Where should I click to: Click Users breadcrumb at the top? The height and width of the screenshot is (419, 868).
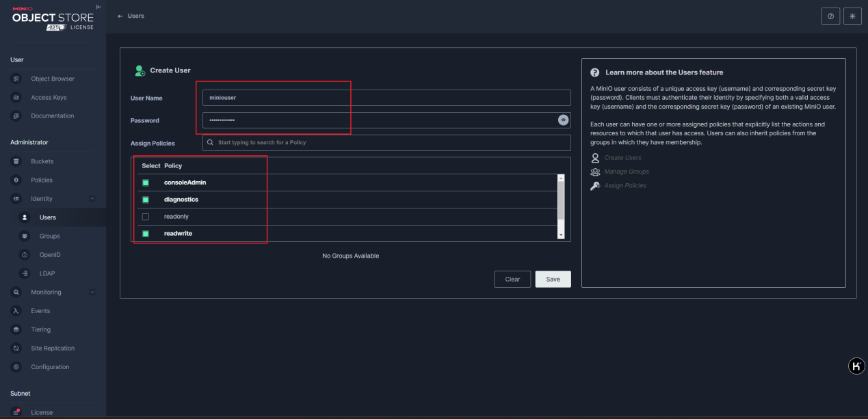136,16
